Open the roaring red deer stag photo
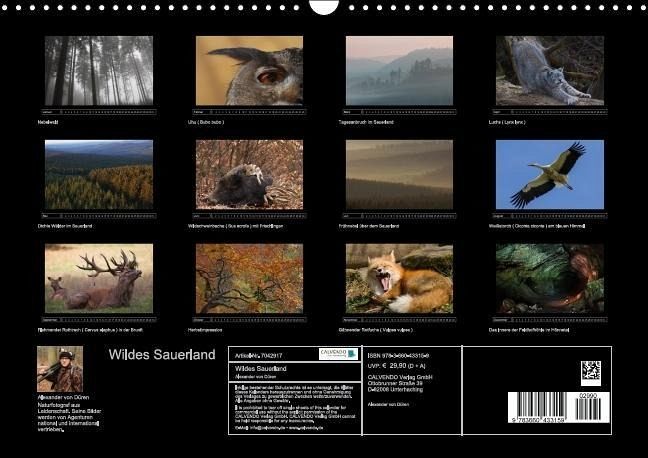 pos(98,278)
